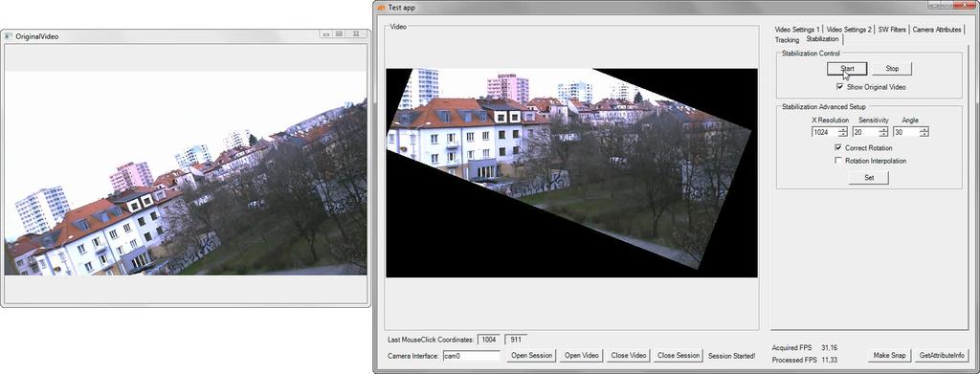Click the Open Session button

[531, 355]
